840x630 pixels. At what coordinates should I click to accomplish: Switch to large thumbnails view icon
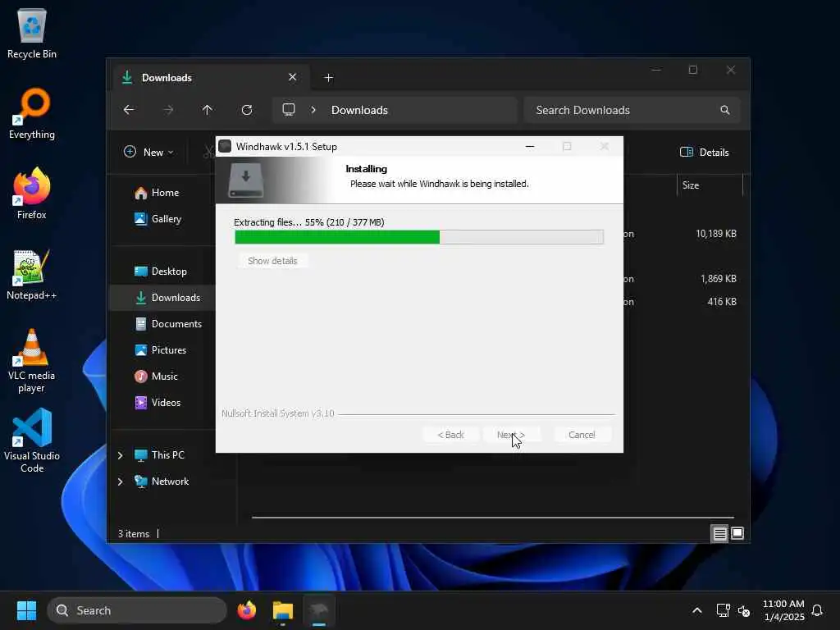[x=737, y=533]
